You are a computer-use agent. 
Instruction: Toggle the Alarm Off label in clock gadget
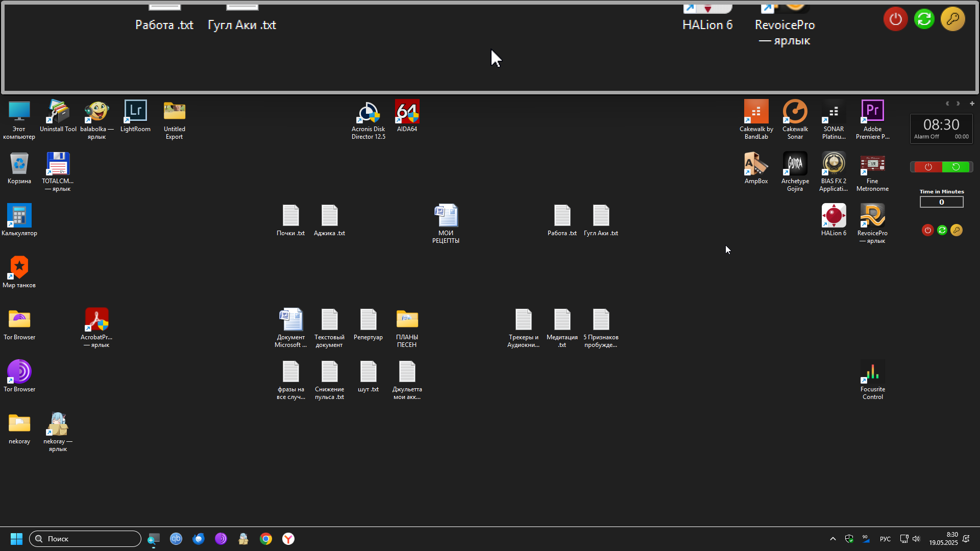(926, 137)
